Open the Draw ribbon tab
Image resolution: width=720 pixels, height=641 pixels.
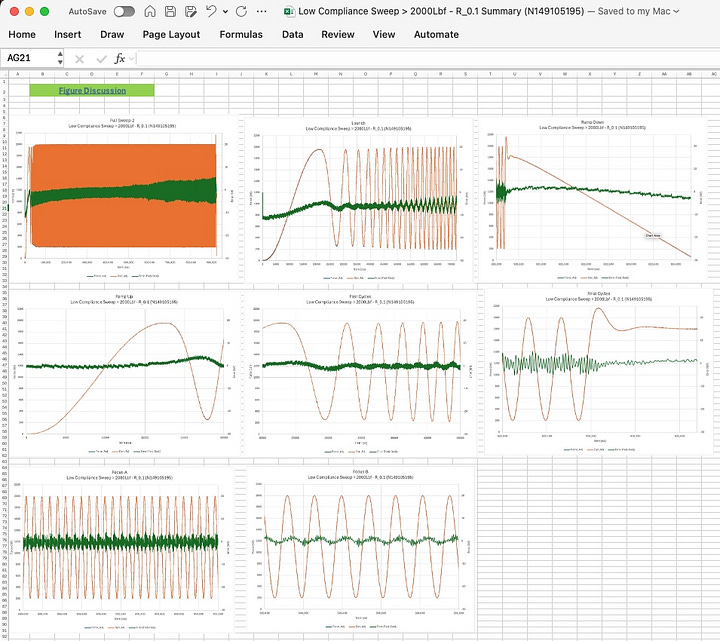coord(112,34)
